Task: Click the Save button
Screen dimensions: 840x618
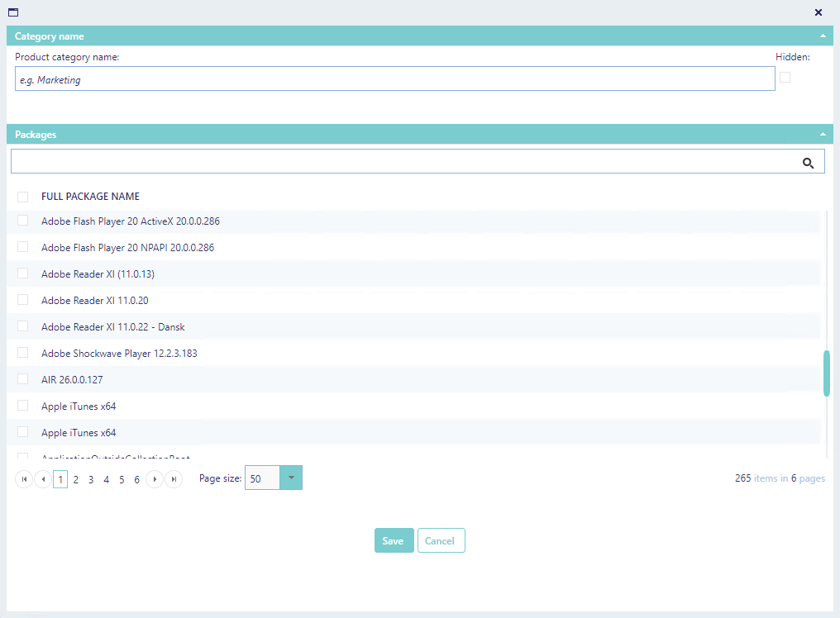Action: click(394, 540)
